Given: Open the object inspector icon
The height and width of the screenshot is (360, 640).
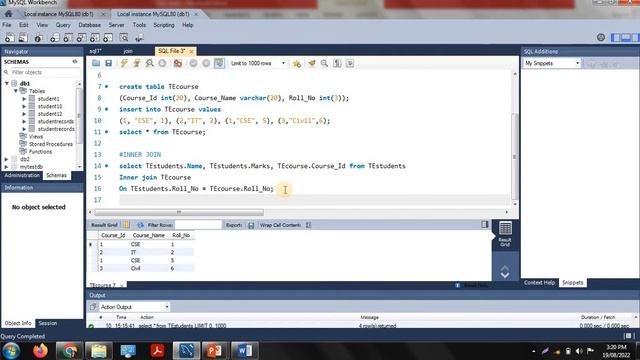Looking at the screenshot, I should pos(38,38).
